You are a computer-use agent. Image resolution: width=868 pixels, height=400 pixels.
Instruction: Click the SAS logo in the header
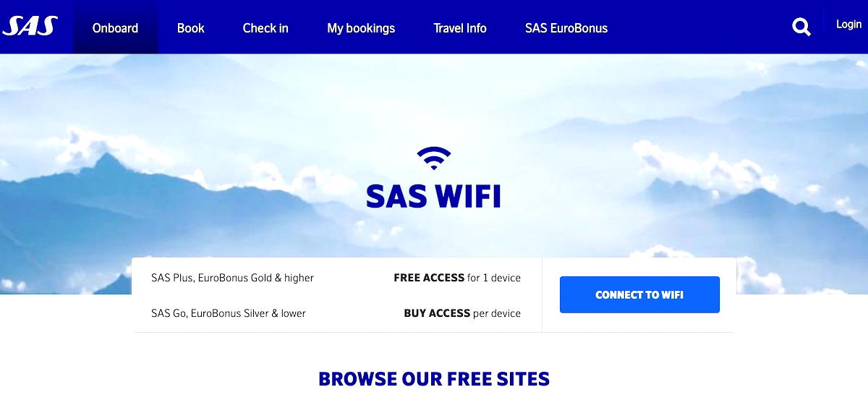29,27
